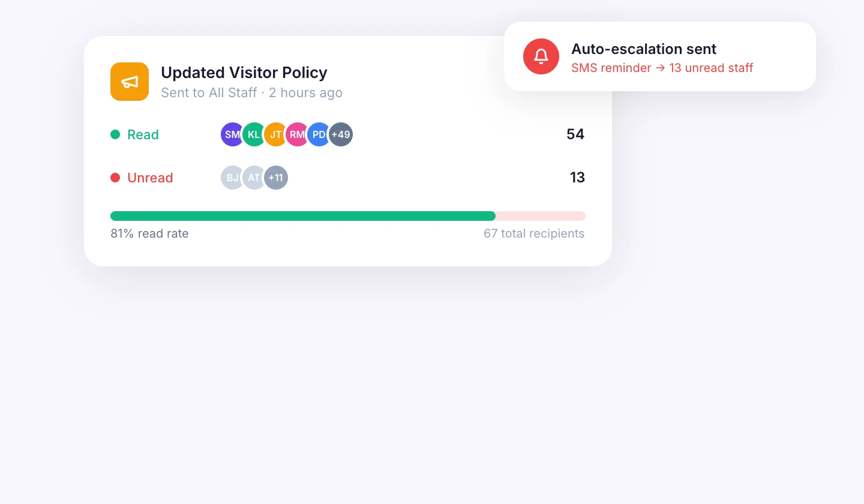This screenshot has height=504, width=864.
Task: Click the JT avatar in the Read list
Action: (276, 134)
